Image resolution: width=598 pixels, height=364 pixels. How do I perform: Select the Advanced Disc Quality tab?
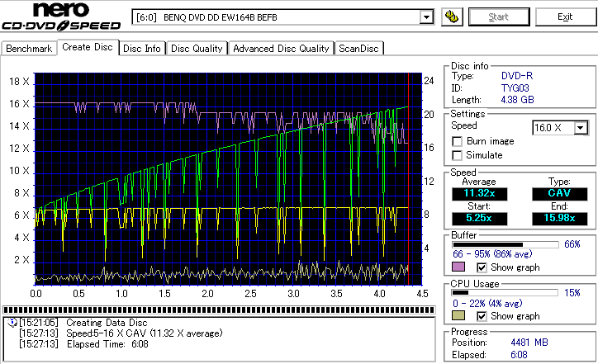coord(281,49)
